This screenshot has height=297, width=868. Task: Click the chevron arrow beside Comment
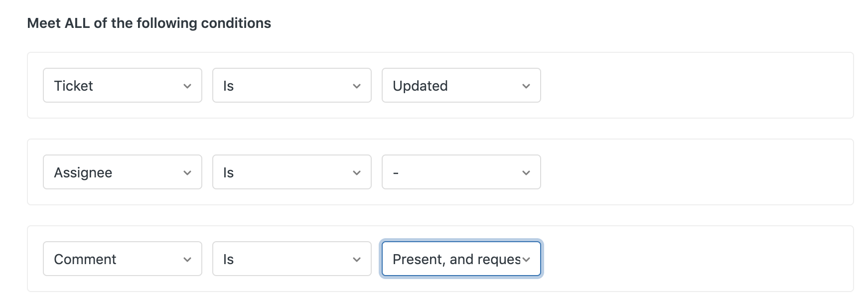[187, 260]
